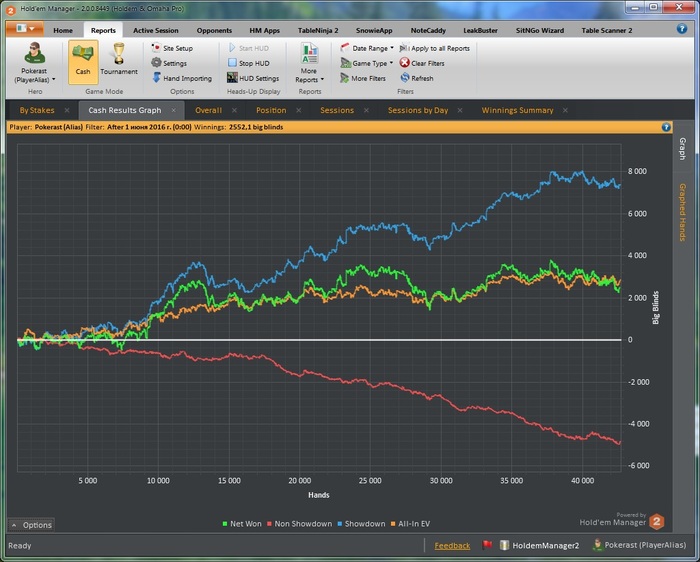Screen dimensions: 700x562
Task: Open HUD Settings
Action: pyautogui.click(x=253, y=78)
